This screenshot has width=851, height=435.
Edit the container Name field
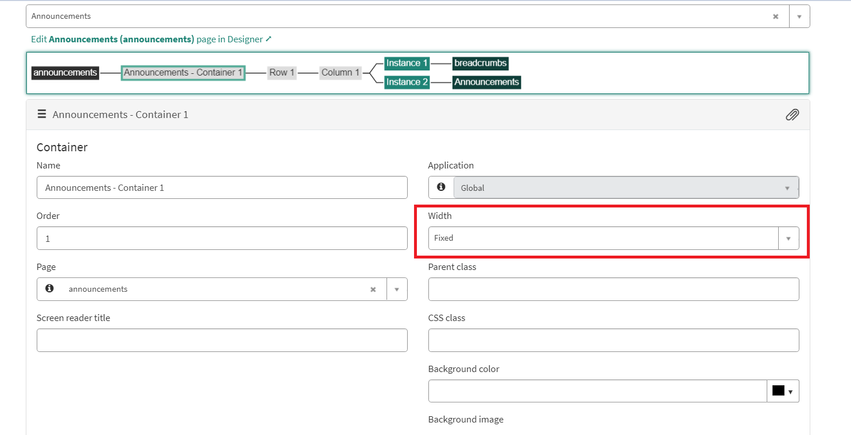point(222,188)
